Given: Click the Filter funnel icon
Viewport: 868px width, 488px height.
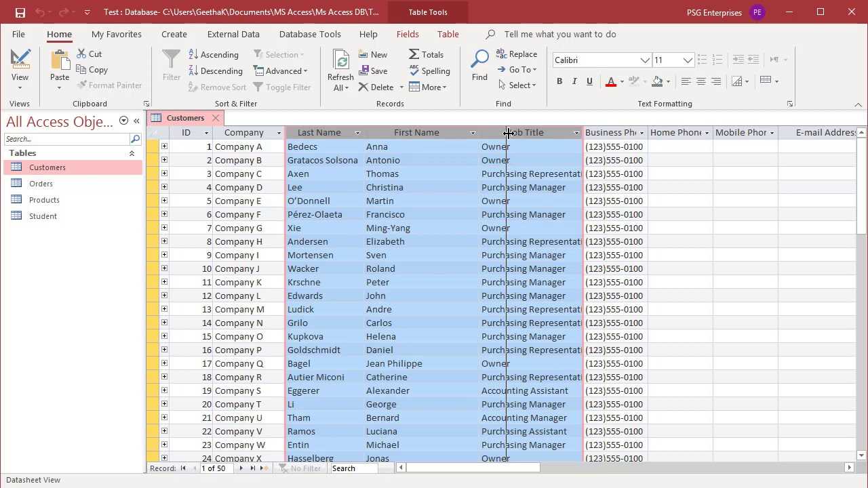Looking at the screenshot, I should (172, 60).
